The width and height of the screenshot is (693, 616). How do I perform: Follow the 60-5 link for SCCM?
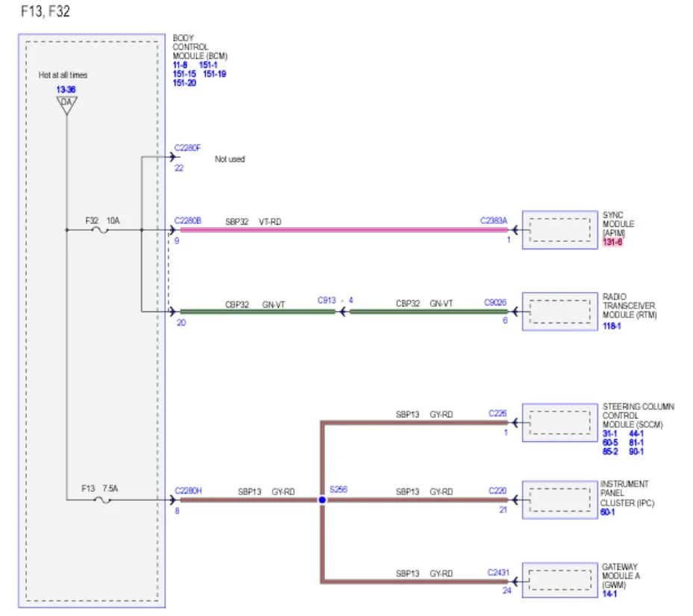610,442
